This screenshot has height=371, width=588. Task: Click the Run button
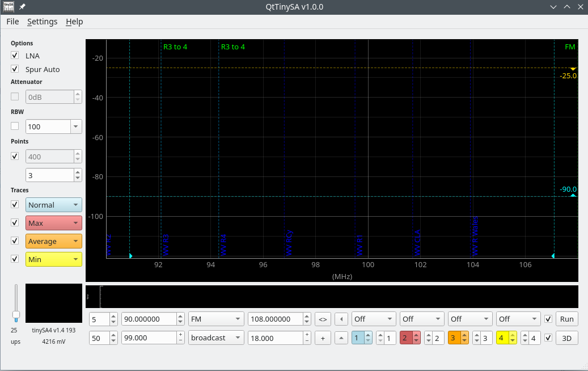(566, 319)
